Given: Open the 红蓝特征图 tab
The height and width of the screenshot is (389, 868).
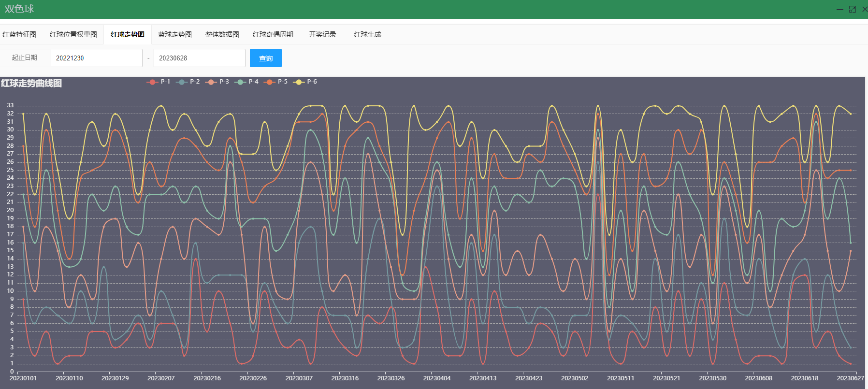Looking at the screenshot, I should click(x=19, y=34).
